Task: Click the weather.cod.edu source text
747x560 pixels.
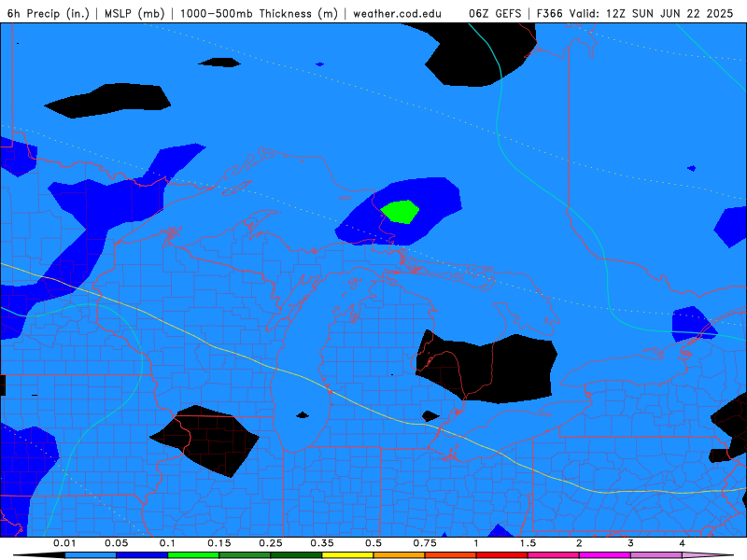Action: click(x=398, y=13)
